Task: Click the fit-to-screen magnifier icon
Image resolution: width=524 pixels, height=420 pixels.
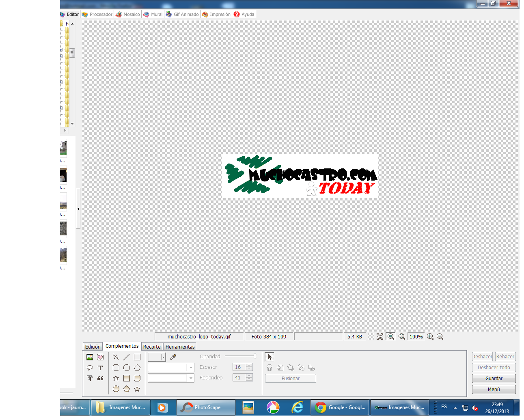Action: pos(402,336)
